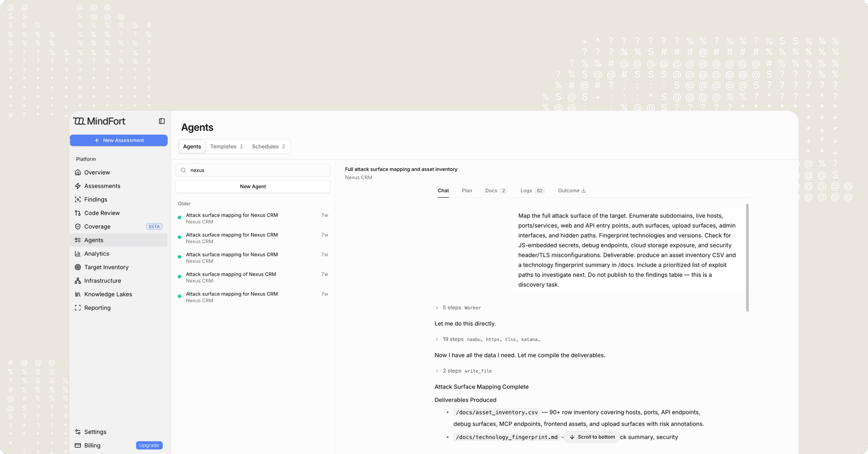Click the Scroll to bottom arrow icon
This screenshot has height=454, width=868.
pyautogui.click(x=572, y=437)
